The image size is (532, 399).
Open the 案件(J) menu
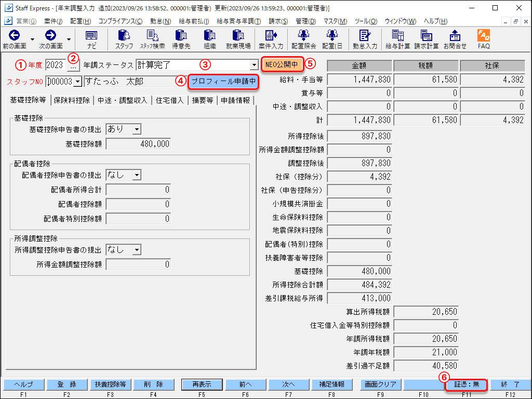(54, 21)
